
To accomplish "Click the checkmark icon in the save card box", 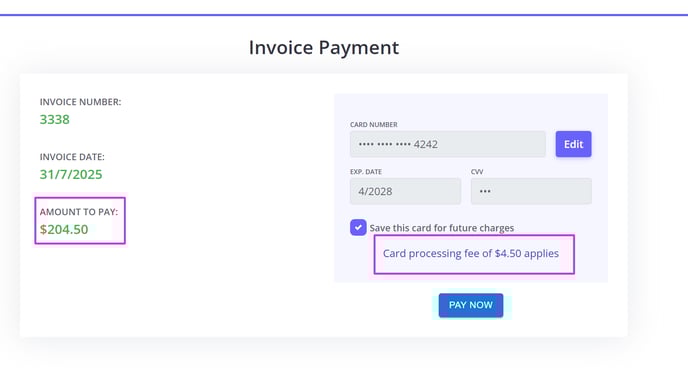I will tap(358, 227).
